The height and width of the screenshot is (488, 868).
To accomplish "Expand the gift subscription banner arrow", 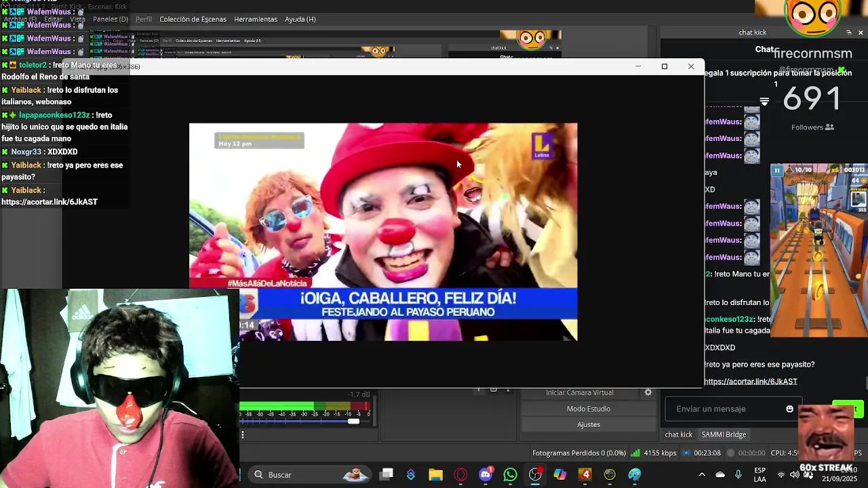I will pos(764,102).
